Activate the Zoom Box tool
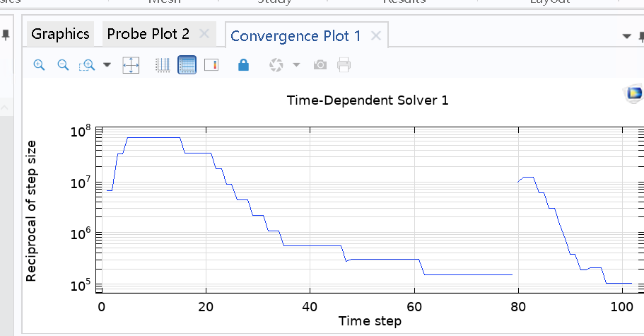 point(88,65)
